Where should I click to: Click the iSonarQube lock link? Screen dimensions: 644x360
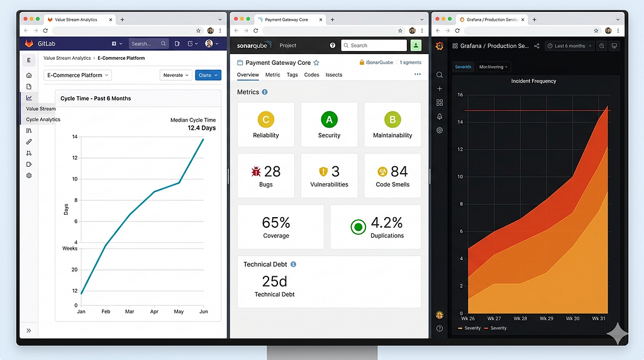(x=376, y=62)
